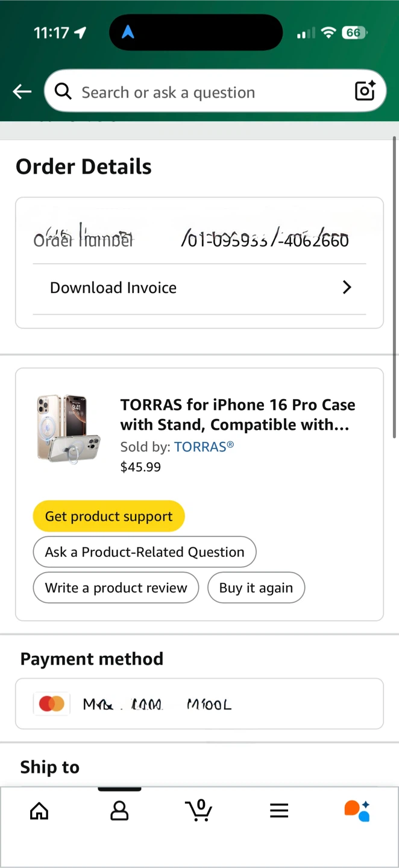
Task: Tap the TORRAS case product thumbnail
Action: tap(68, 429)
